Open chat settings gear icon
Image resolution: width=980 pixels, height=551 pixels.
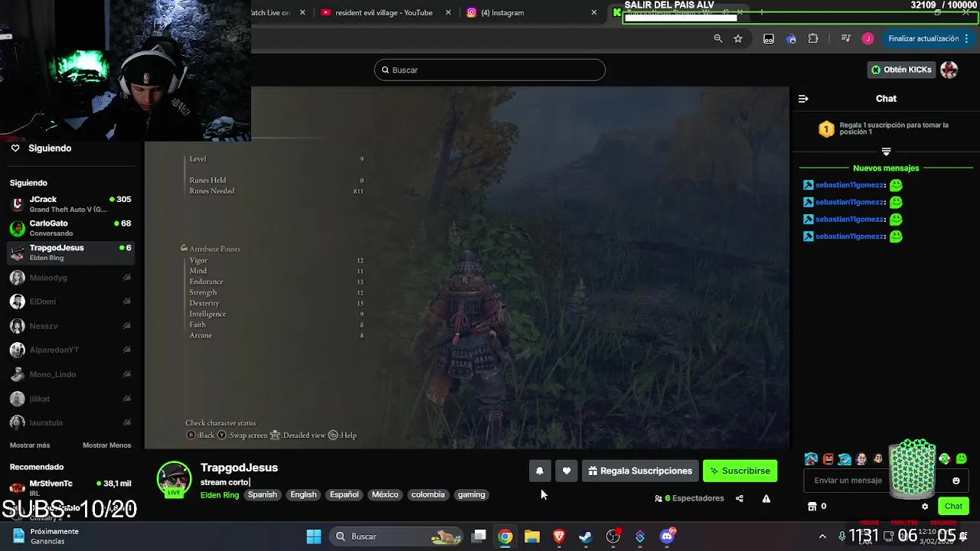point(925,506)
